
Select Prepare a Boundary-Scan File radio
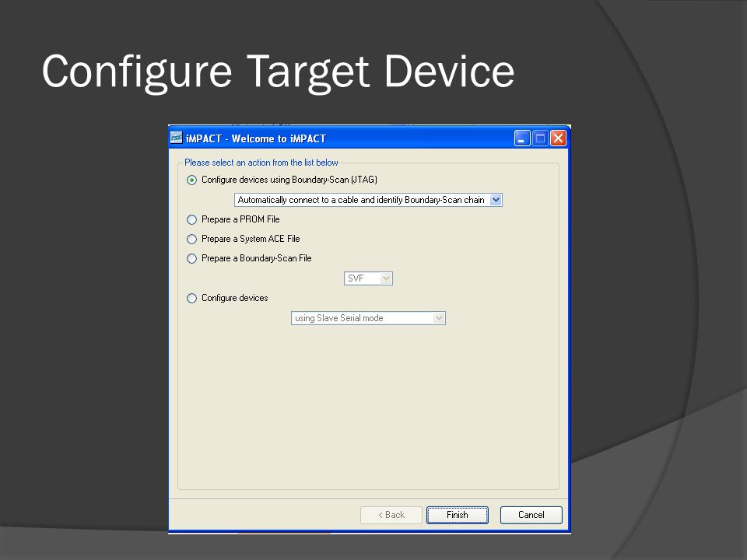point(191,258)
